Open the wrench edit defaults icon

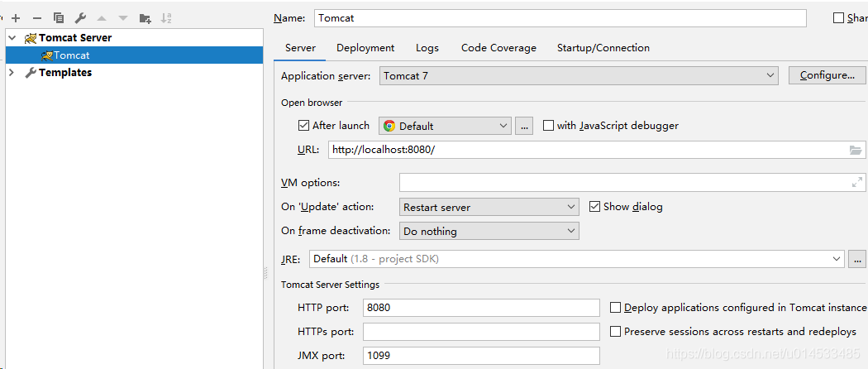(x=80, y=18)
